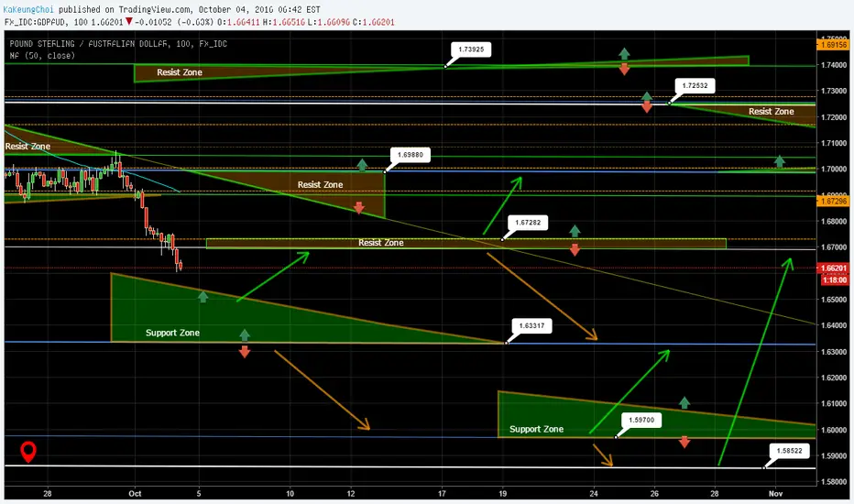Click the FX_IDC:GBPAUD symbol in the header
This screenshot has width=854, height=504.
tap(37, 22)
